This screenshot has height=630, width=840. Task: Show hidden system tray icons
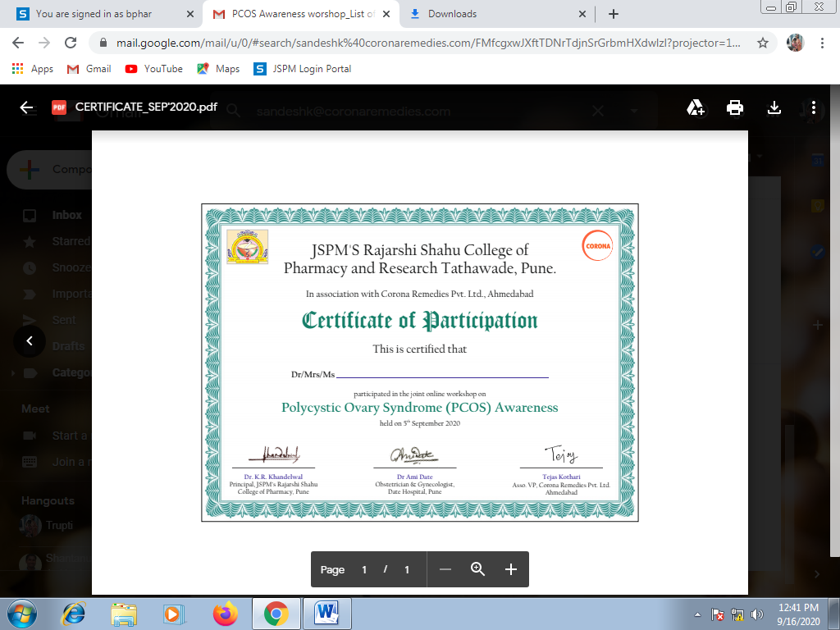[697, 614]
